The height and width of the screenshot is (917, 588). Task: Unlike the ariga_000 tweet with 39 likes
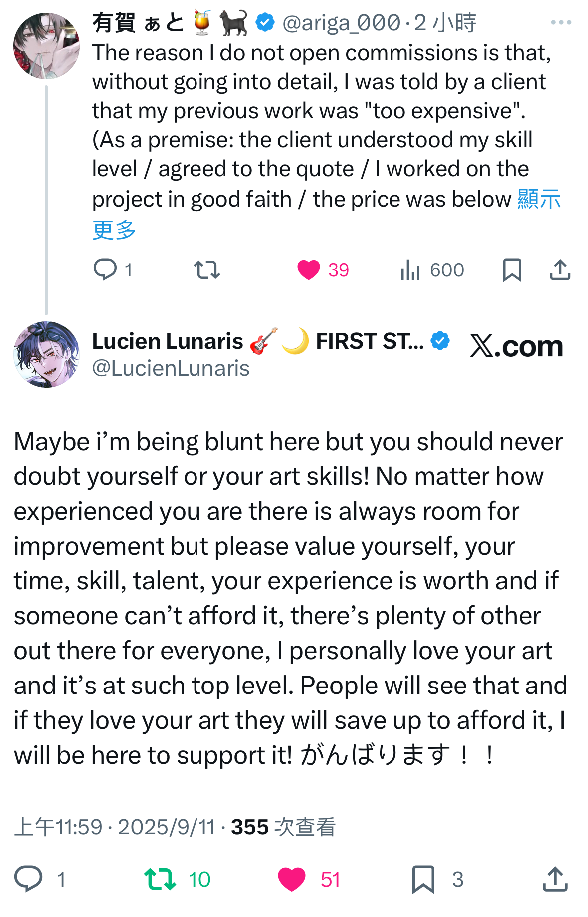pyautogui.click(x=309, y=270)
